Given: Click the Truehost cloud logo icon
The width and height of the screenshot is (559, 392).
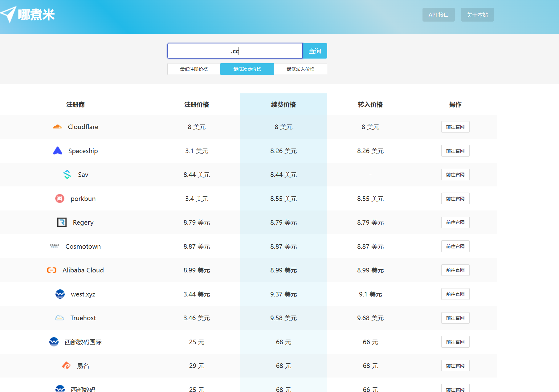Looking at the screenshot, I should click(59, 318).
